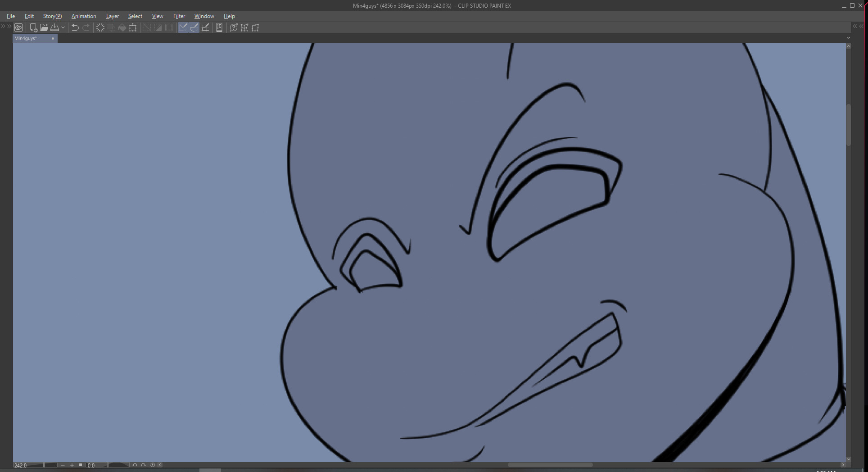Open the Help menu
This screenshot has height=472, width=868.
pos(229,16)
